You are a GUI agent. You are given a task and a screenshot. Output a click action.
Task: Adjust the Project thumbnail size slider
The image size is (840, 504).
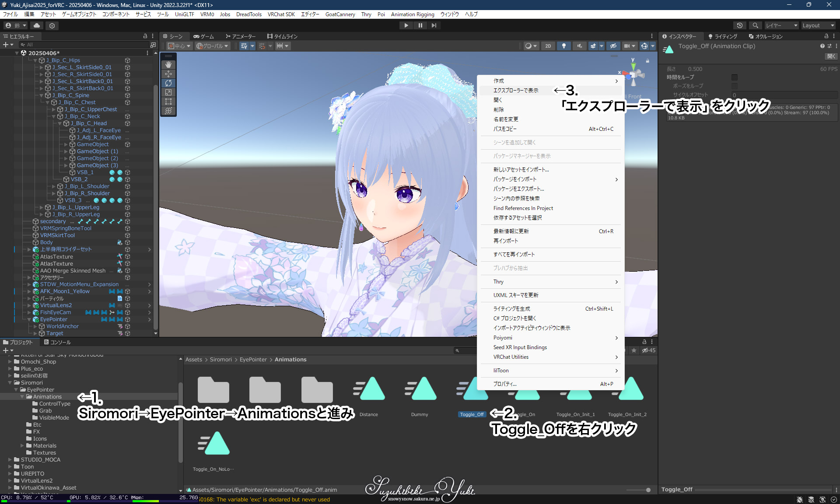tap(639, 490)
